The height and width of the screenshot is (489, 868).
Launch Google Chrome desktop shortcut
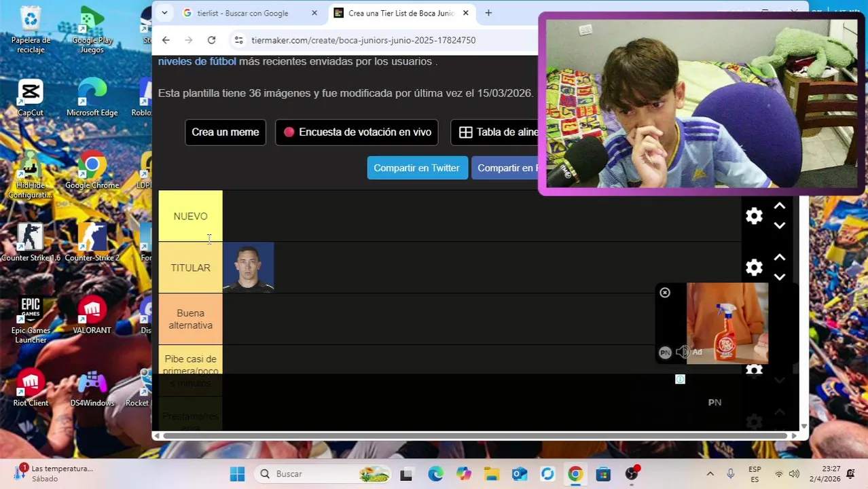pos(92,171)
